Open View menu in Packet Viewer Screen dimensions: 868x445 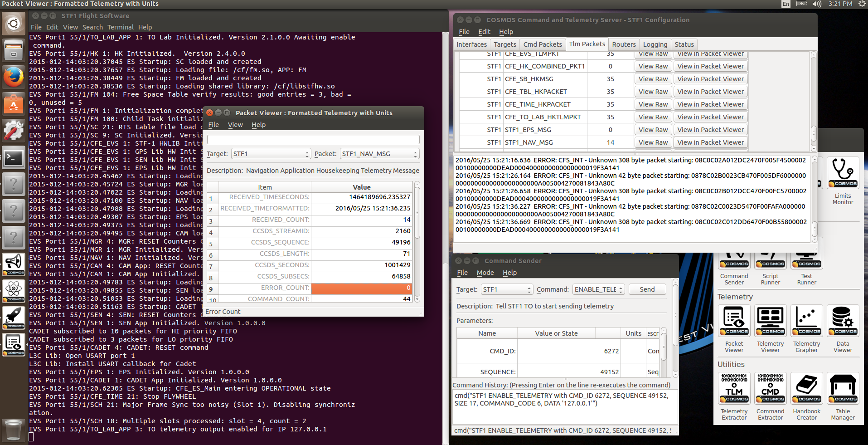point(235,125)
